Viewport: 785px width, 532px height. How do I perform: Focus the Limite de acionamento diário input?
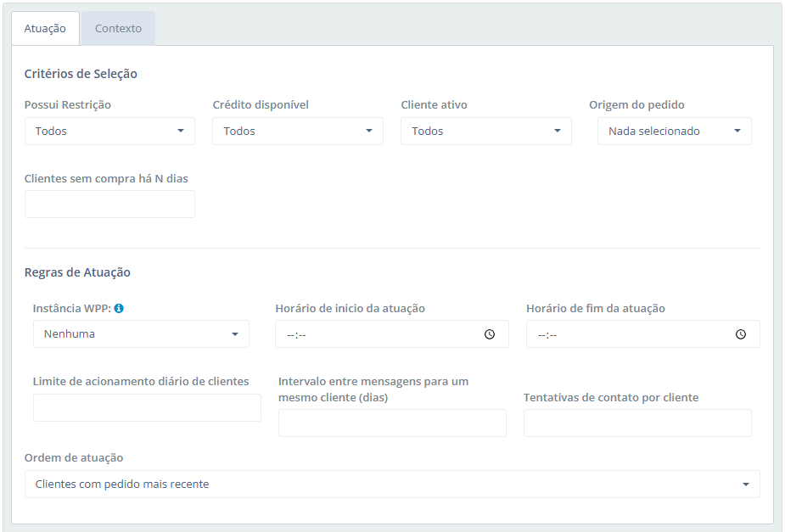click(x=147, y=408)
